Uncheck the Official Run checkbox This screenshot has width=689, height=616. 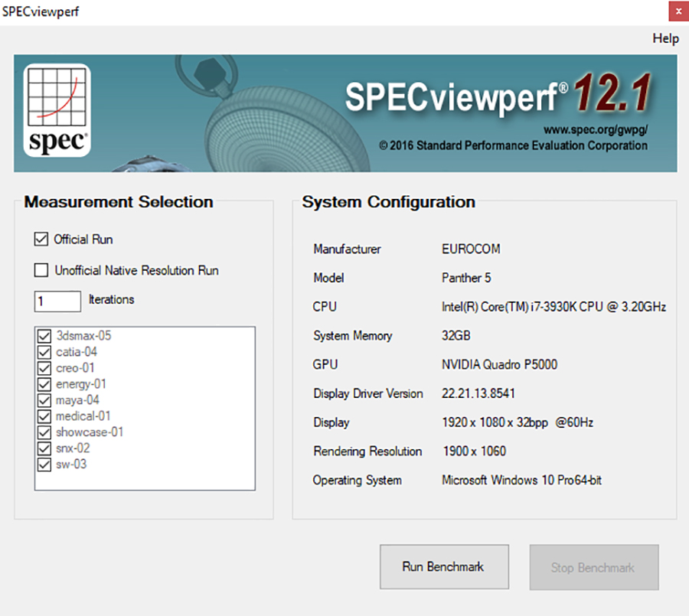pyautogui.click(x=41, y=240)
